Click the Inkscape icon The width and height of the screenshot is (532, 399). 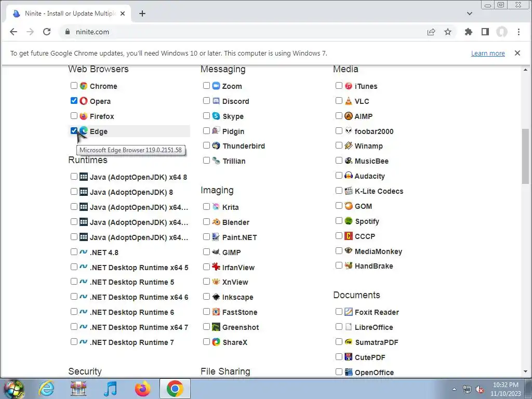[216, 297]
